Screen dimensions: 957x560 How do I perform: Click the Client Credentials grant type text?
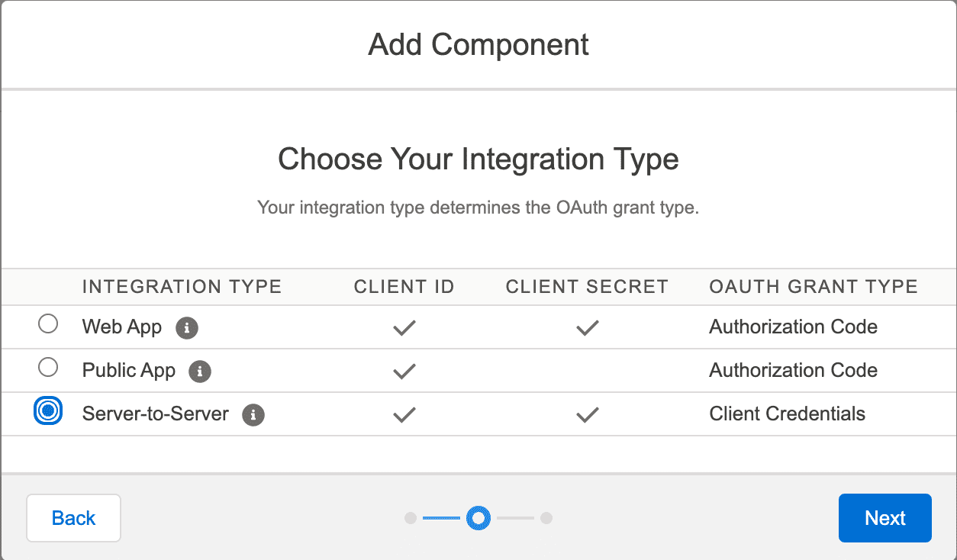click(x=787, y=414)
